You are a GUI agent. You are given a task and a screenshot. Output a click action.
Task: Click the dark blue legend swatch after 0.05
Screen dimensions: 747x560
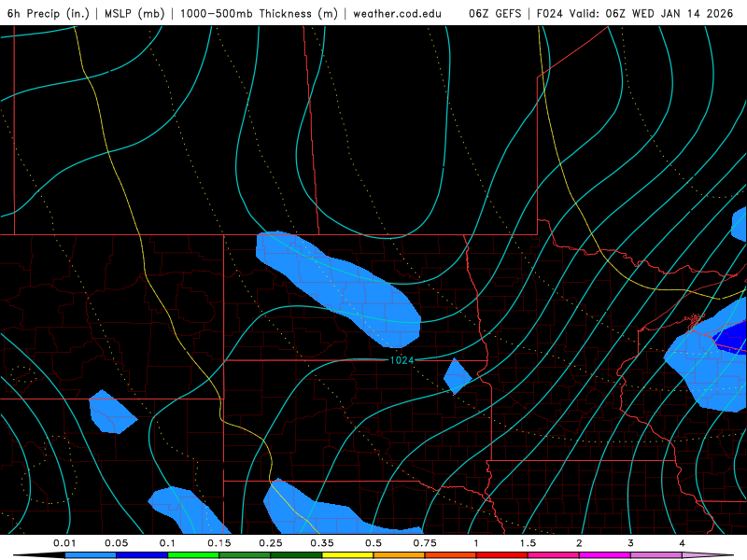(142, 555)
